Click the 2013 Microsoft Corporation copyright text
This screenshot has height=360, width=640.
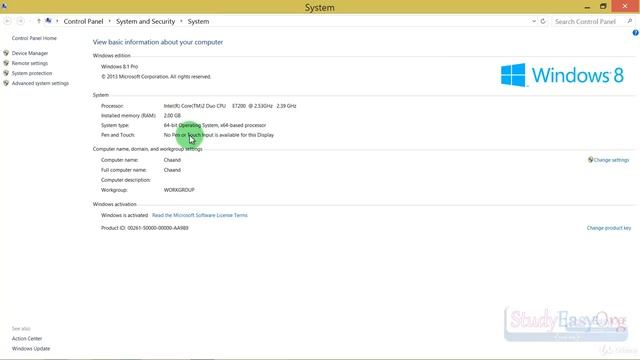click(156, 77)
